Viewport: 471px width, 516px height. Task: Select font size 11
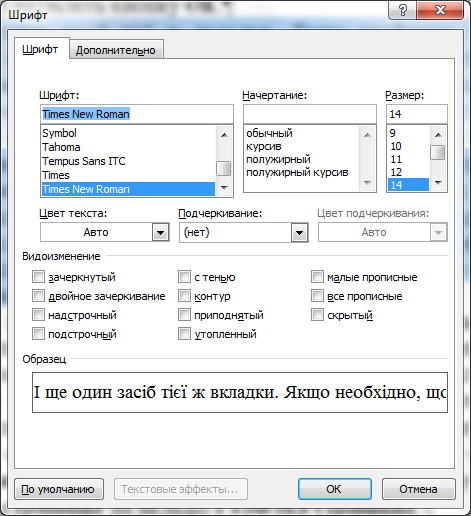(x=409, y=159)
